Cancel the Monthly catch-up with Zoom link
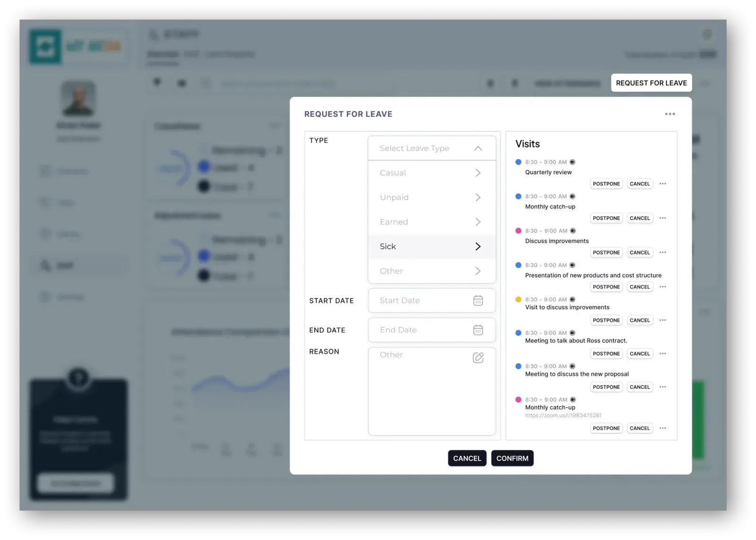The height and width of the screenshot is (540, 756). [x=640, y=429]
